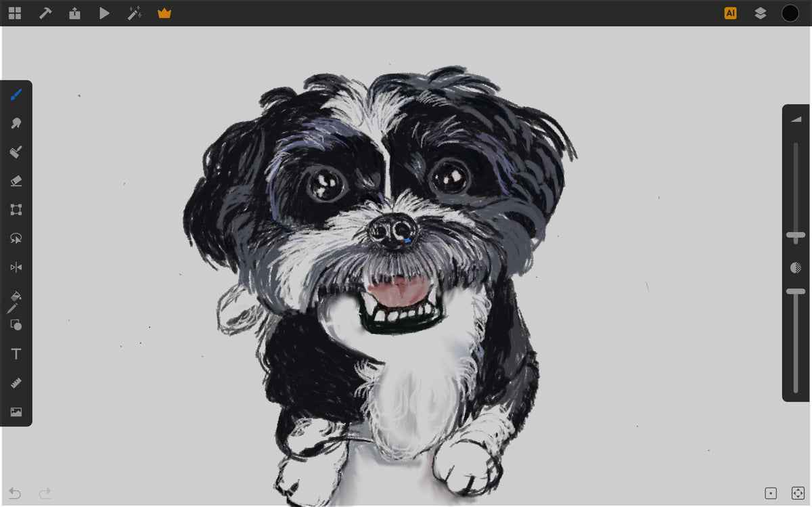Undo the last stroke
The image size is (812, 507).
[15, 493]
